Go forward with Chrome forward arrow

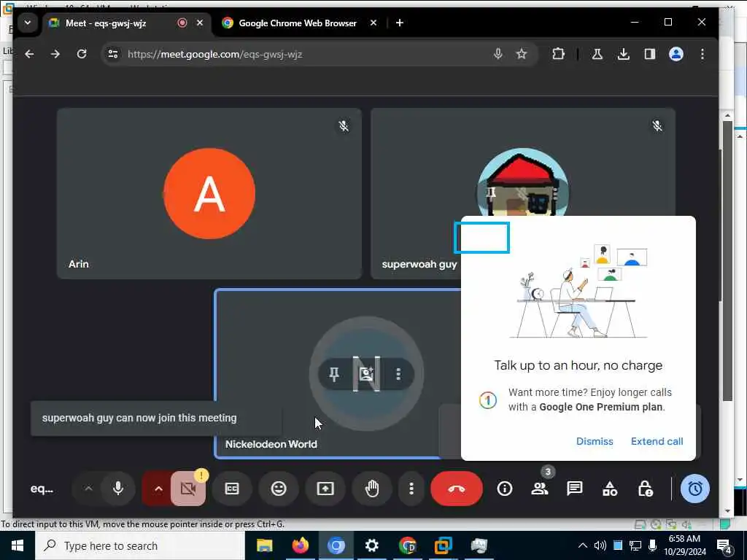coord(55,54)
